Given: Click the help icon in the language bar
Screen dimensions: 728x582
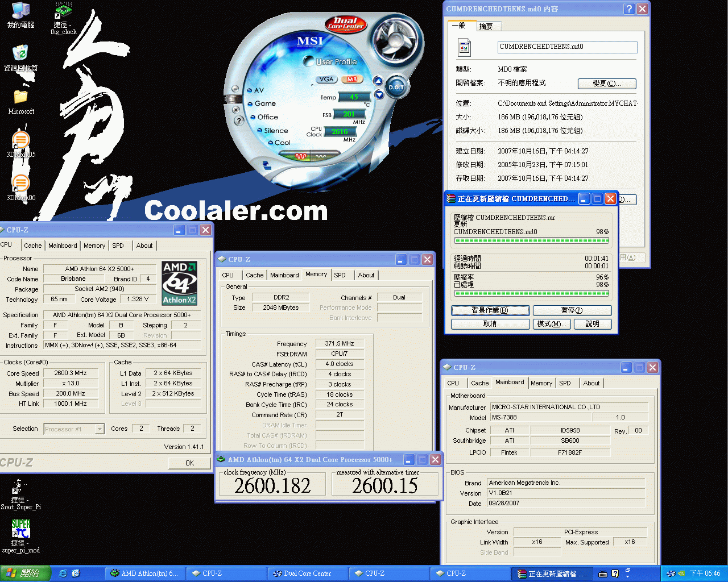Looking at the screenshot, I should coord(615,573).
